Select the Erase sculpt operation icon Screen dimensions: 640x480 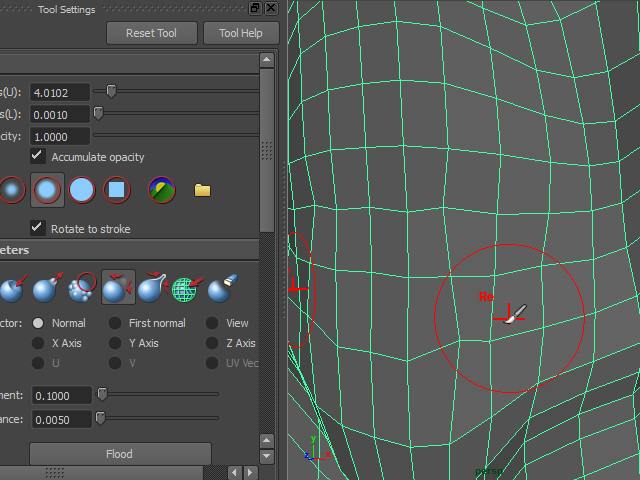click(x=221, y=289)
